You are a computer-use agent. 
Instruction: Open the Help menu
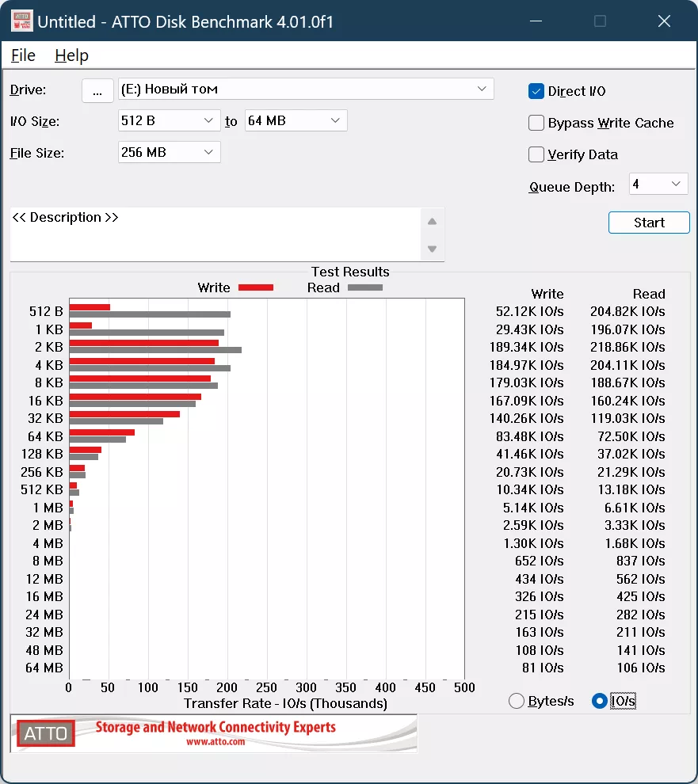71,55
